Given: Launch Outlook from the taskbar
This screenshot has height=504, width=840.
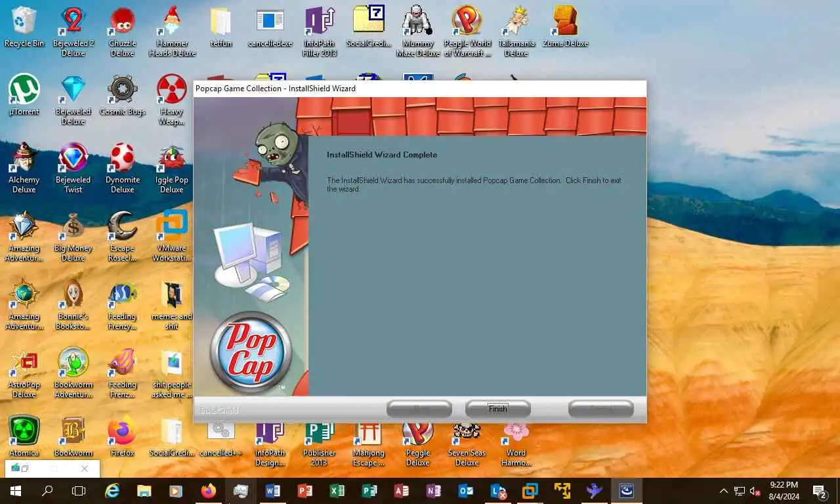Looking at the screenshot, I should click(466, 491).
